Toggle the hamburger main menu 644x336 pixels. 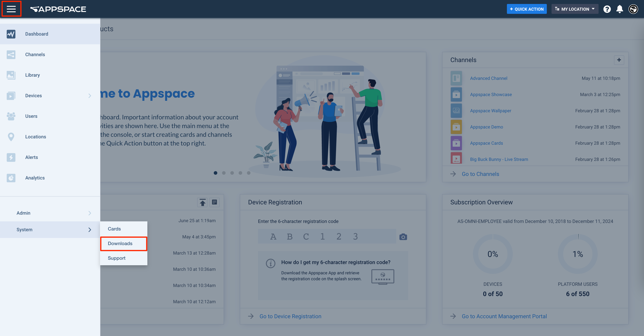tap(11, 9)
